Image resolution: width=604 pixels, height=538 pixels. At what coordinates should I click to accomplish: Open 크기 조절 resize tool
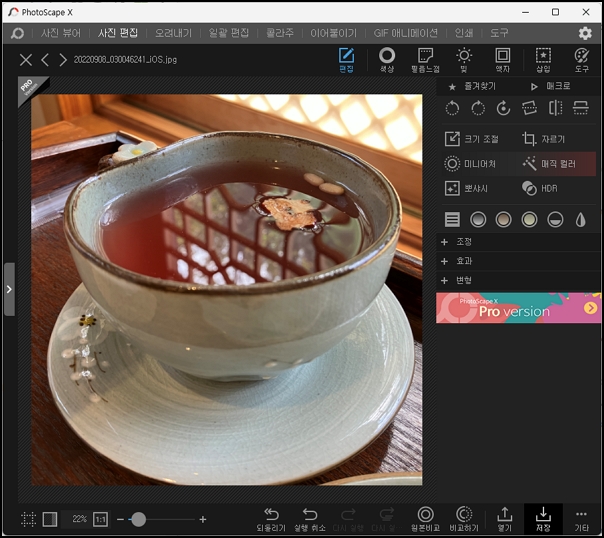coord(471,139)
